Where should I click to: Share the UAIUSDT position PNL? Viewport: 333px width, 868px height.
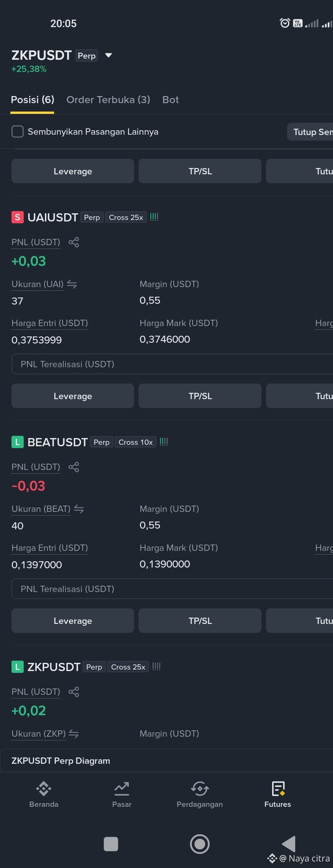click(x=74, y=242)
